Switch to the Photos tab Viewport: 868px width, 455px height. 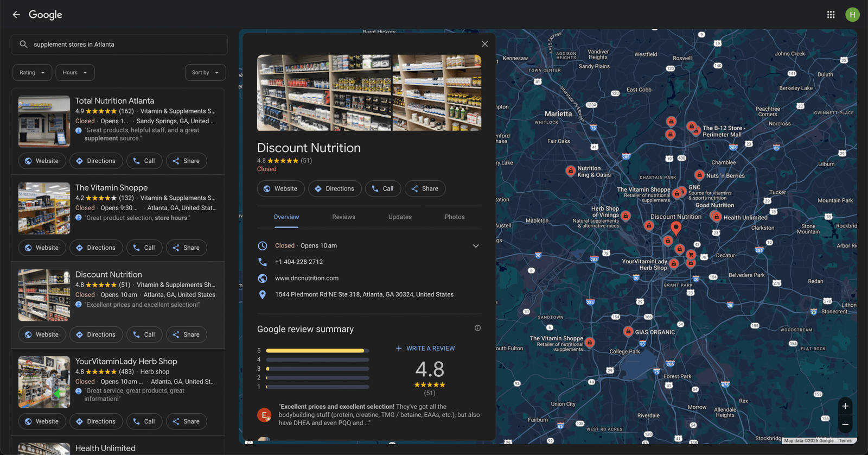click(455, 217)
